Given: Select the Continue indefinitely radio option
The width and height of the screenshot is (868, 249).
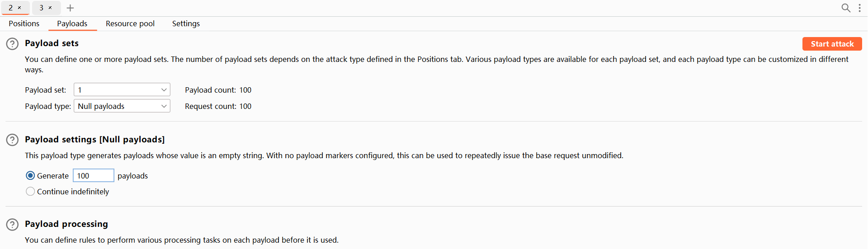Looking at the screenshot, I should coord(30,192).
